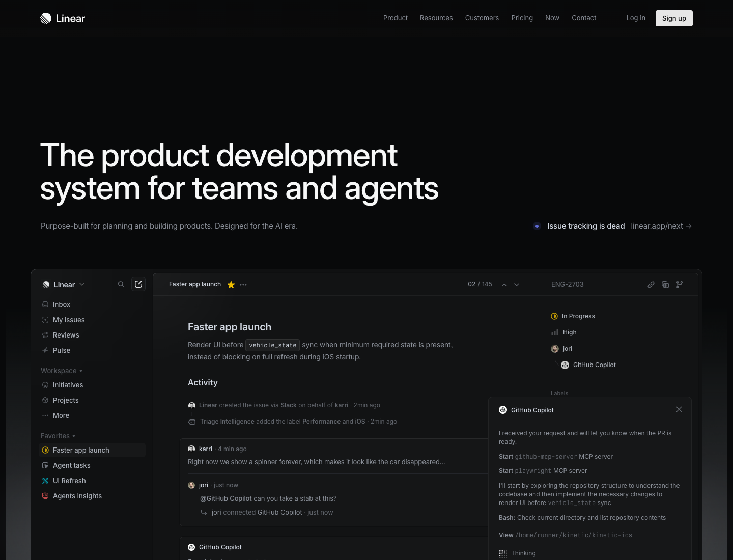Screen dimensions: 733x560
Task: Create a new issue with the compose icon
Action: point(138,284)
